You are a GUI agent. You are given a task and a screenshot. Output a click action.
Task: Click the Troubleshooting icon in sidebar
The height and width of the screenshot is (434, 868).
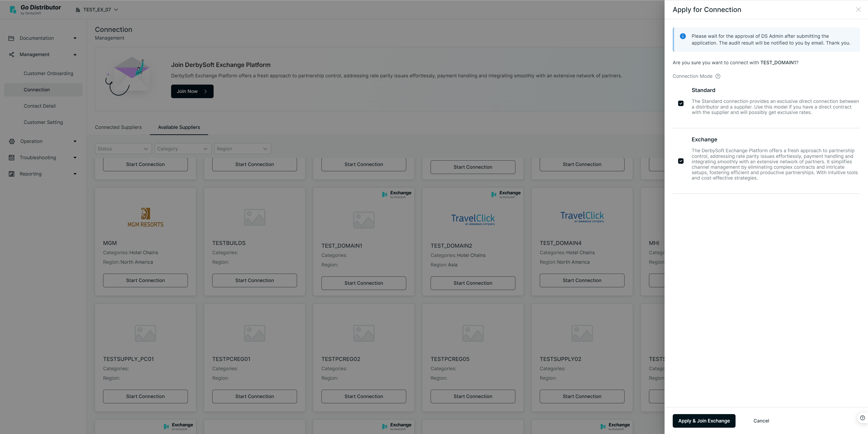pos(12,157)
